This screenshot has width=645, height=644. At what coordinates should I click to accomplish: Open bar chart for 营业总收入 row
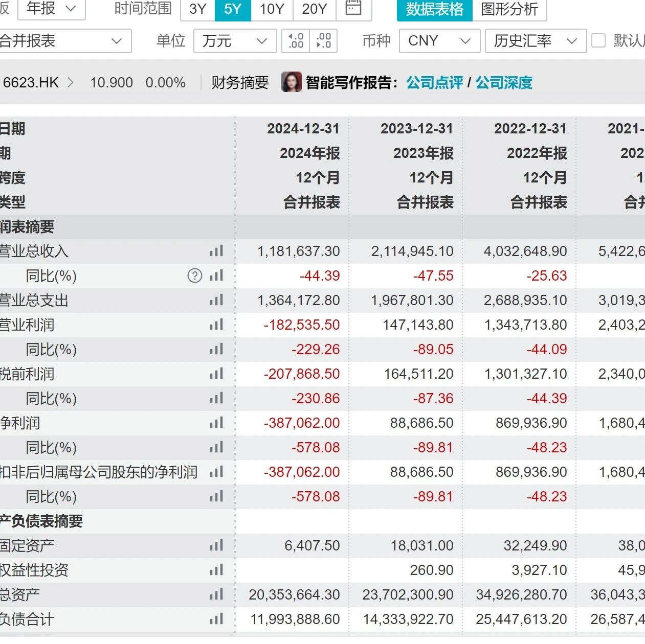[216, 251]
